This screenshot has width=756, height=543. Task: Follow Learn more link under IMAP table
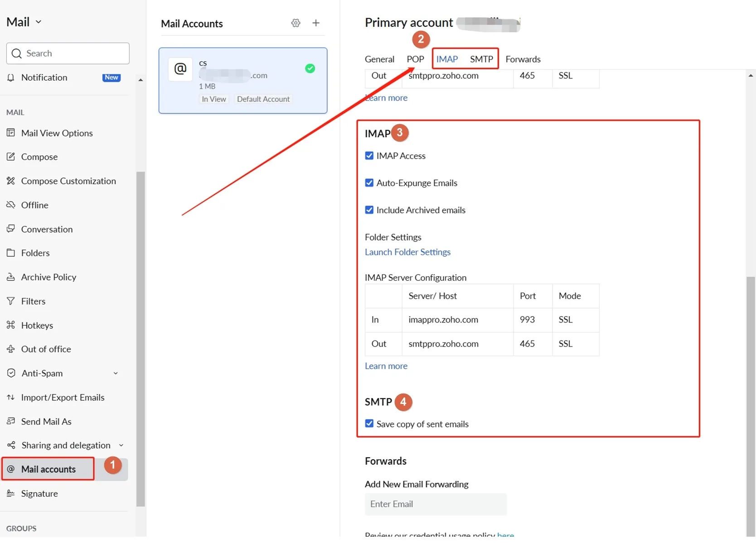pyautogui.click(x=386, y=366)
